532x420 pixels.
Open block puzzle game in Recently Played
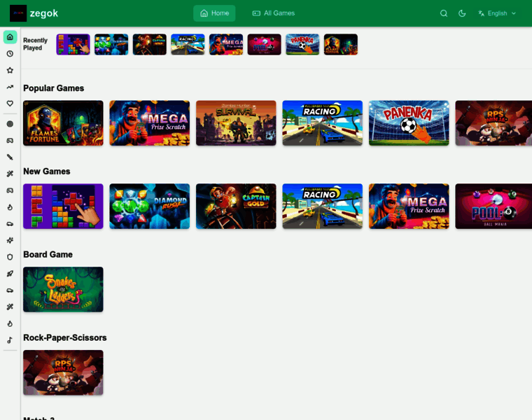tap(73, 44)
